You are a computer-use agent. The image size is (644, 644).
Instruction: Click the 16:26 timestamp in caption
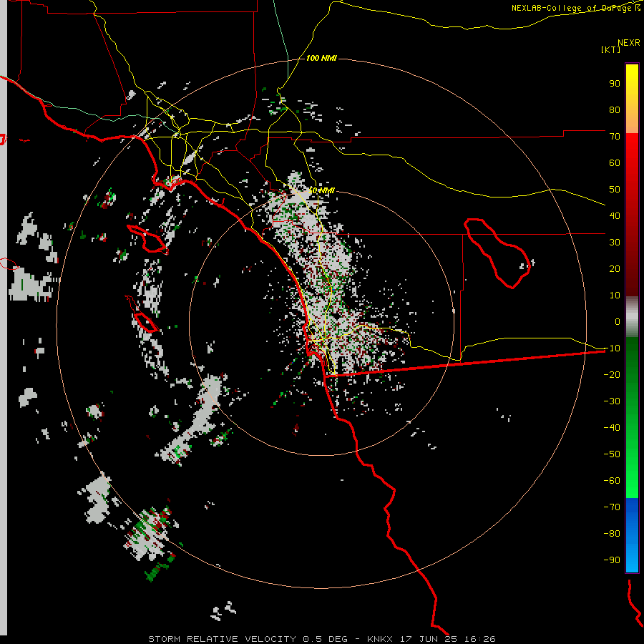coord(480,639)
